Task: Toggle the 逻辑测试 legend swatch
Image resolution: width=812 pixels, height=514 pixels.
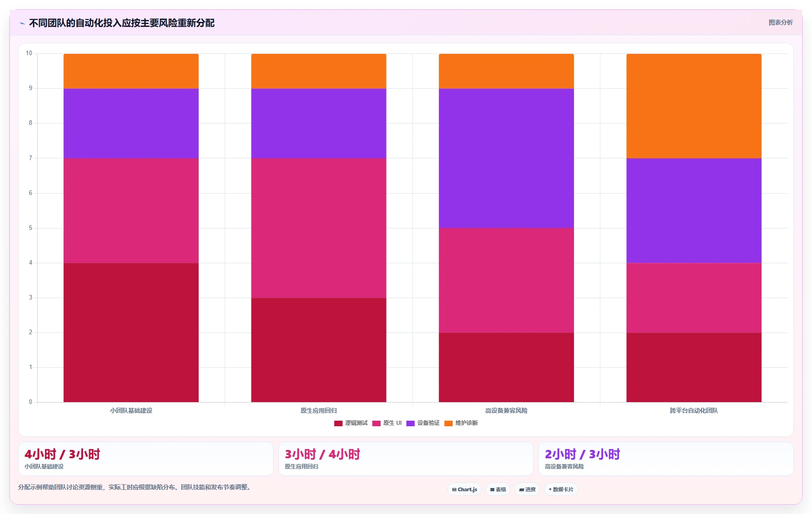Action: coord(338,423)
